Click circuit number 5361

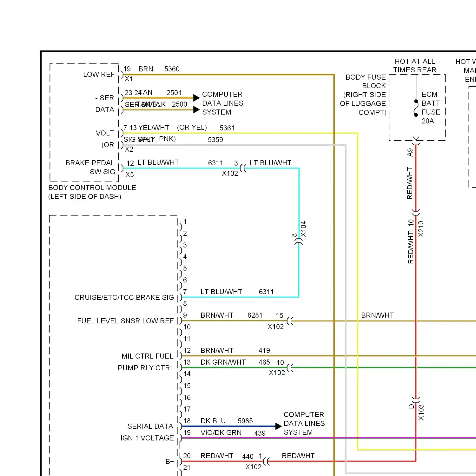227,128
